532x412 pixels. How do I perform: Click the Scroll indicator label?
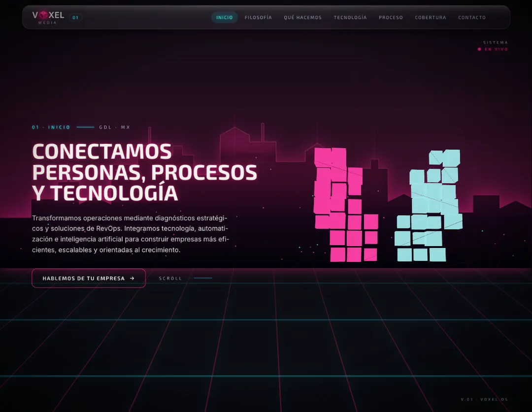click(170, 279)
